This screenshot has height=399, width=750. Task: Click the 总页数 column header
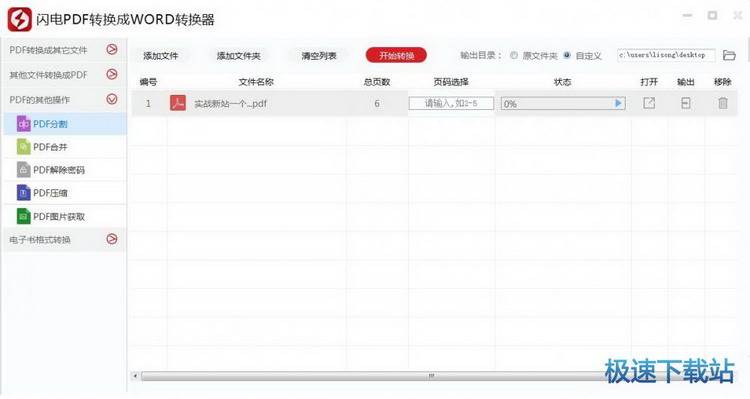coord(377,82)
